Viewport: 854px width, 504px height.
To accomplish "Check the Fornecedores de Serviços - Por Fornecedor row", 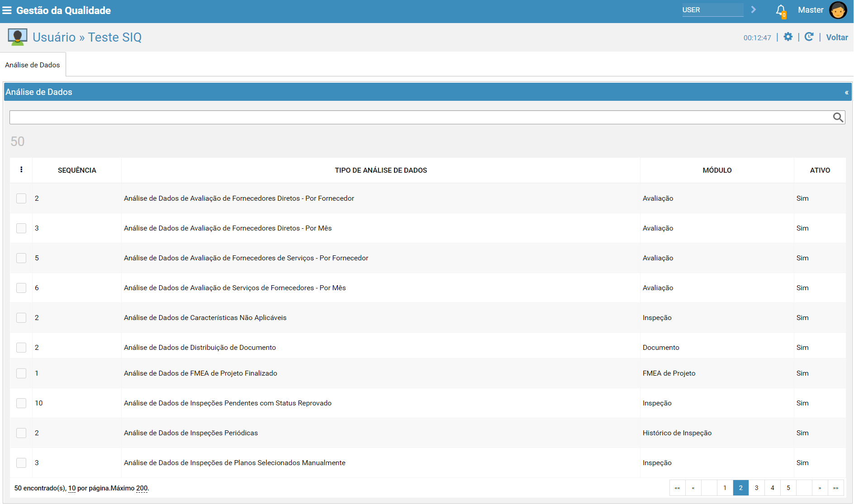I will 21,258.
